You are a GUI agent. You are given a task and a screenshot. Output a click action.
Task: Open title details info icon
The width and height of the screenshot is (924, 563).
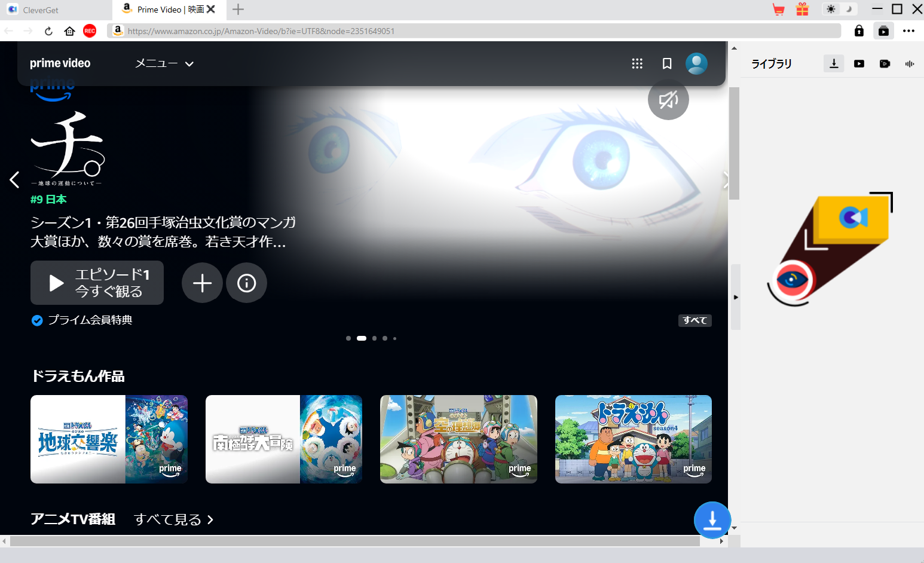point(246,283)
